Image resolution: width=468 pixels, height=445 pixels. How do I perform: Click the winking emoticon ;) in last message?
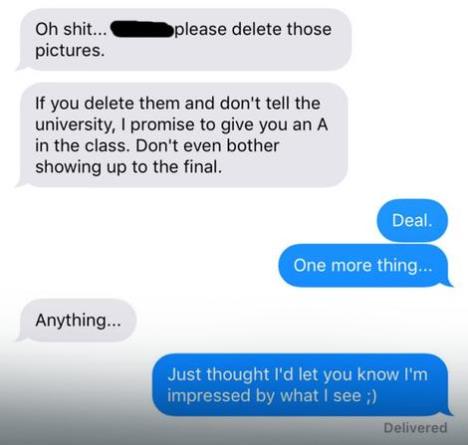point(370,396)
